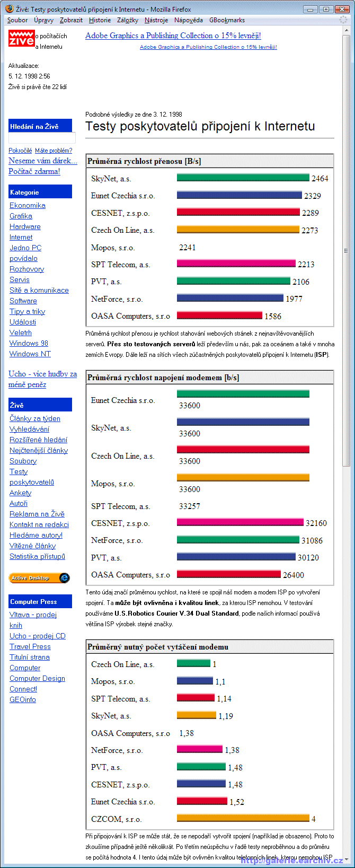Image resolution: width=355 pixels, height=868 pixels.
Task: Click the Firefox icon in title bar
Action: (10, 9)
